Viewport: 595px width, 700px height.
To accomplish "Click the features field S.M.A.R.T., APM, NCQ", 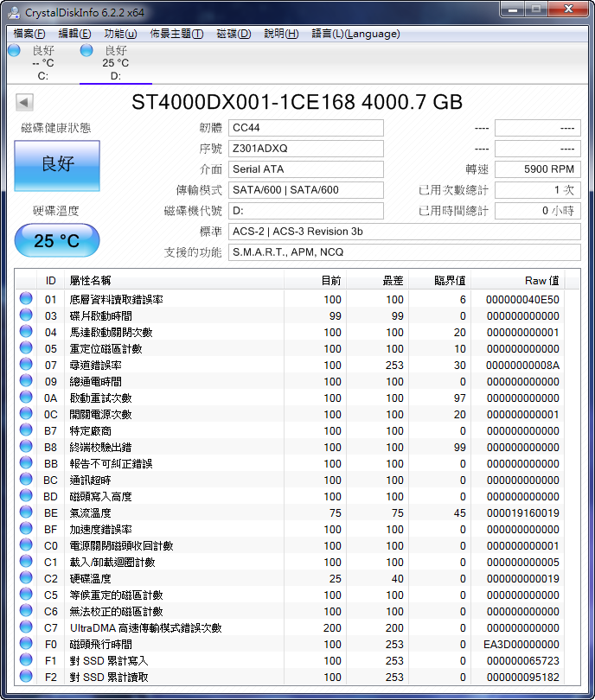I will (405, 252).
